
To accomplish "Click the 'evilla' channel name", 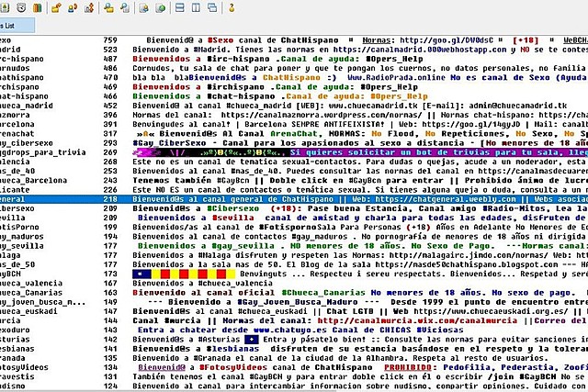I will pos(13,218).
